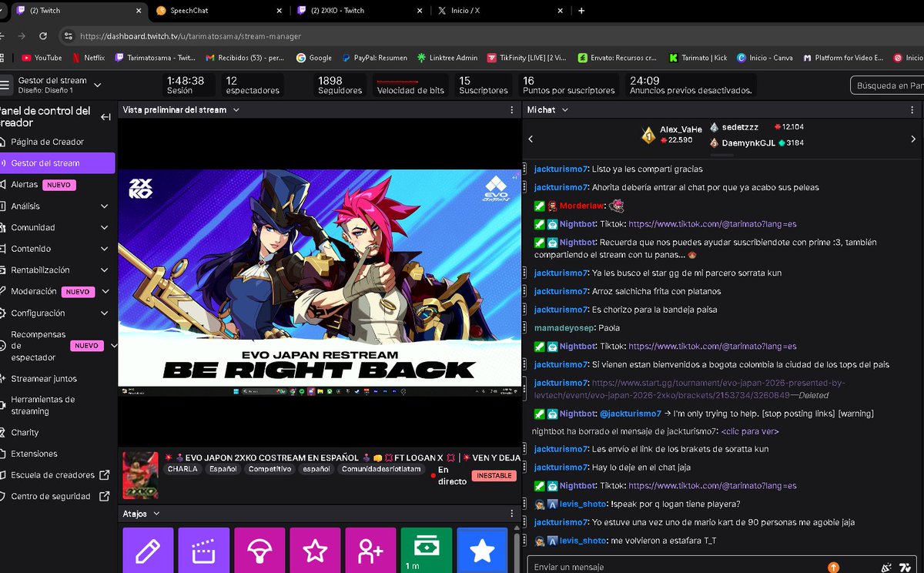Start a raid with the parachute shortcut
This screenshot has width=924, height=573.
pyautogui.click(x=259, y=551)
